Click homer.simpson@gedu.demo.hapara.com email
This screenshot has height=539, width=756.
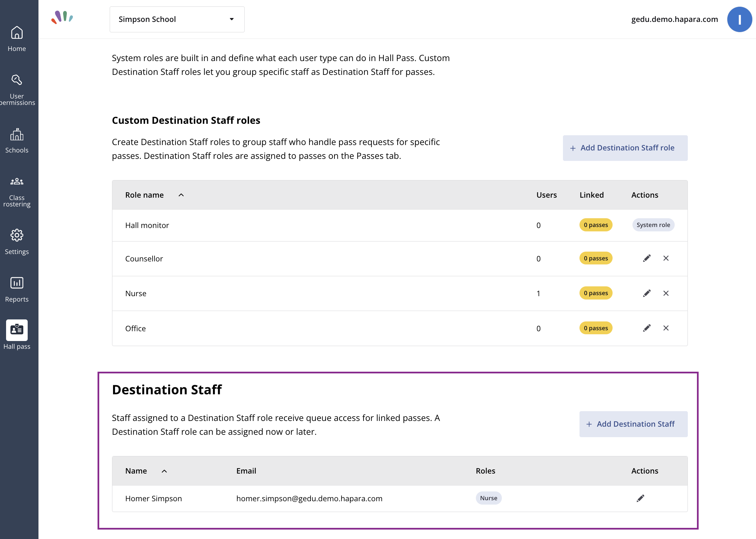point(309,498)
